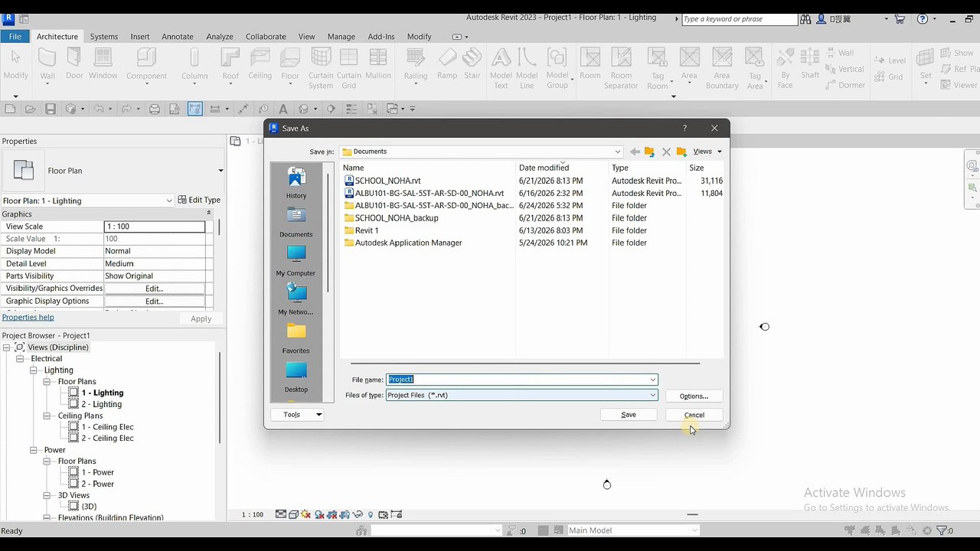Collapse the Ceiling Plans node

coord(47,416)
